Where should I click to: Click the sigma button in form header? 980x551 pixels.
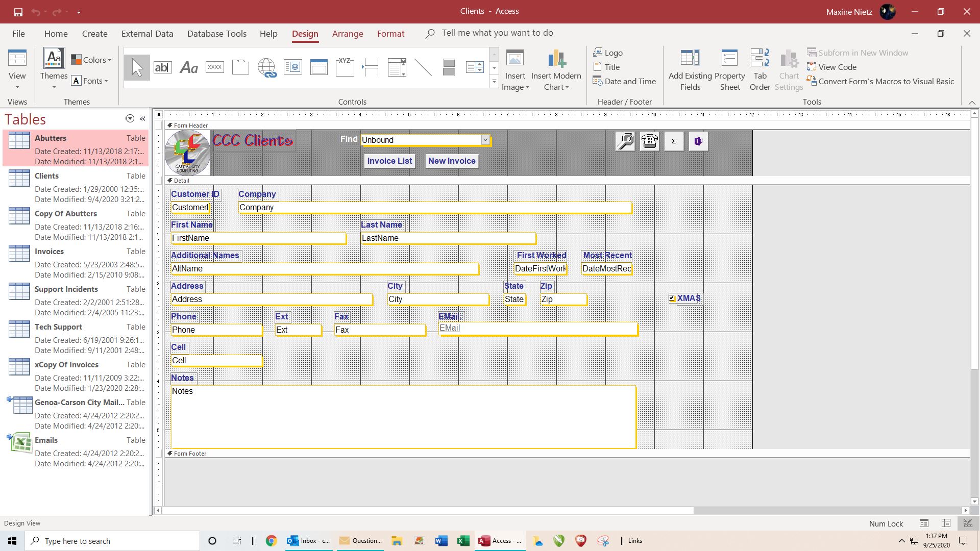(674, 141)
